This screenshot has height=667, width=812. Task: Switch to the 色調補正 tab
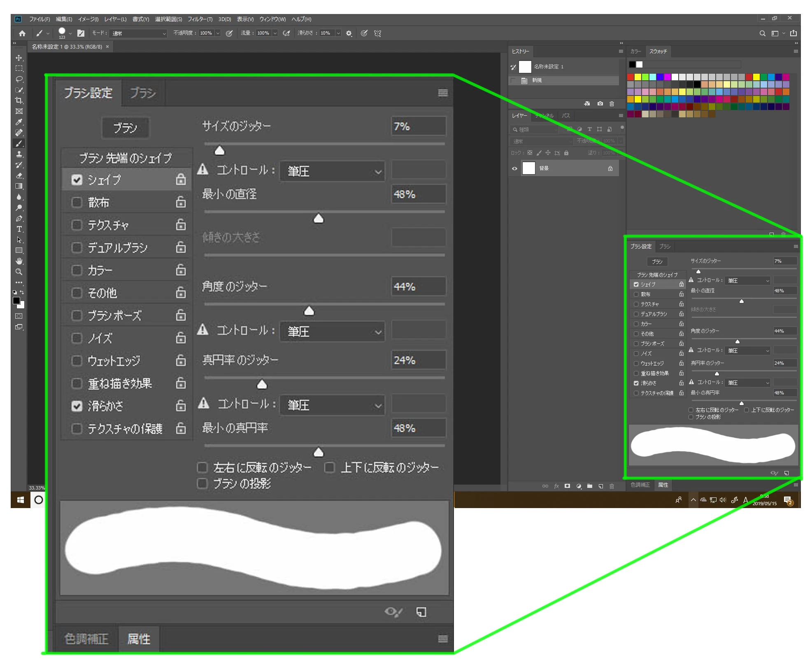pyautogui.click(x=640, y=485)
